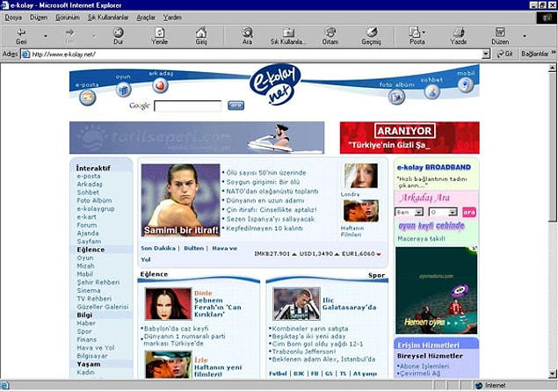The height and width of the screenshot is (392, 558).
Task: Click Abone İşlemleri link
Action: click(x=424, y=366)
